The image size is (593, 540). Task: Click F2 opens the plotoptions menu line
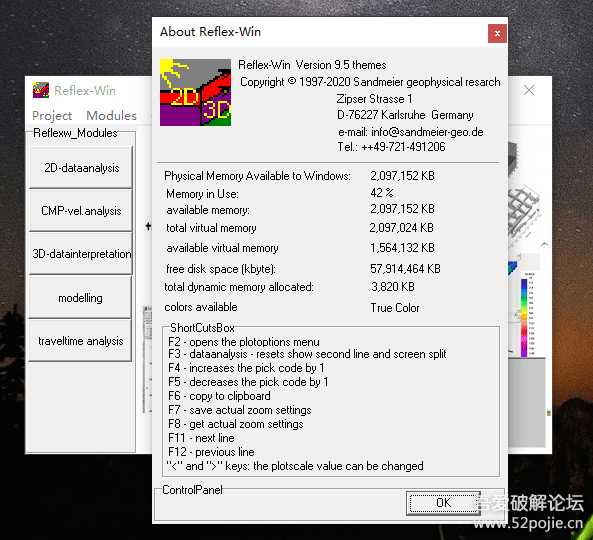244,342
